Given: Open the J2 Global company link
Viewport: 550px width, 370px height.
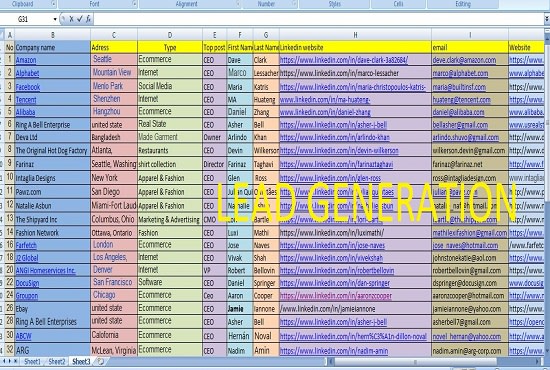Looking at the screenshot, I should tap(27, 258).
